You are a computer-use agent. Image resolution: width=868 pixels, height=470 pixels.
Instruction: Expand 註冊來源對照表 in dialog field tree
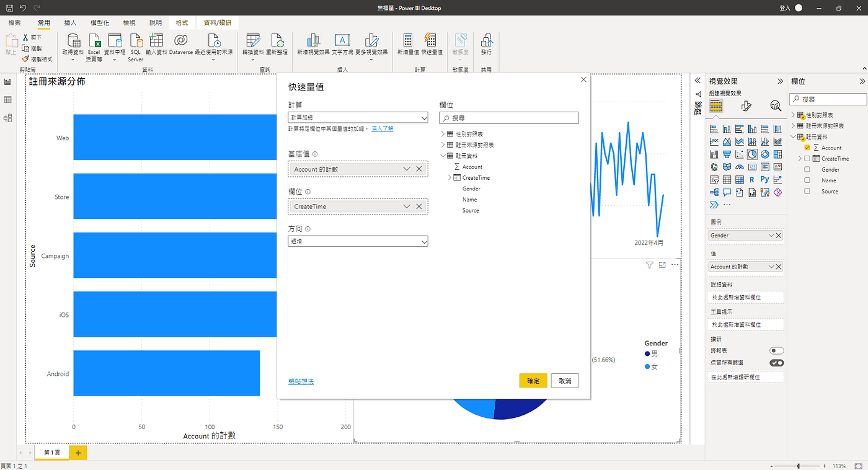point(443,144)
